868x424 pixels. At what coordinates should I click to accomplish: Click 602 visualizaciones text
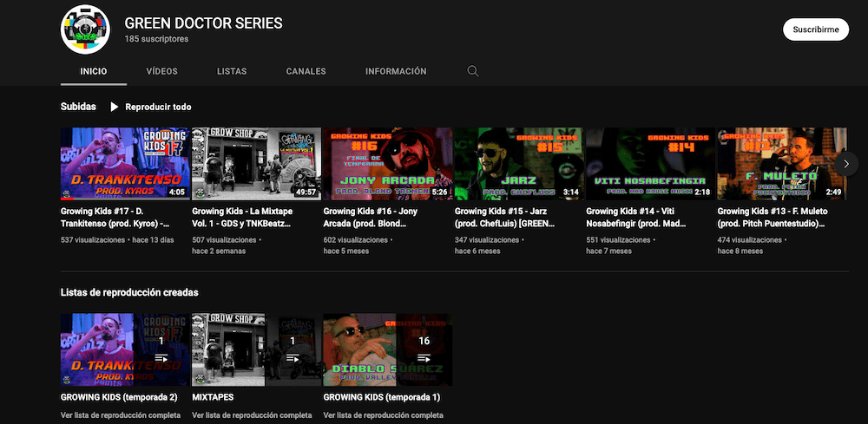click(x=355, y=240)
